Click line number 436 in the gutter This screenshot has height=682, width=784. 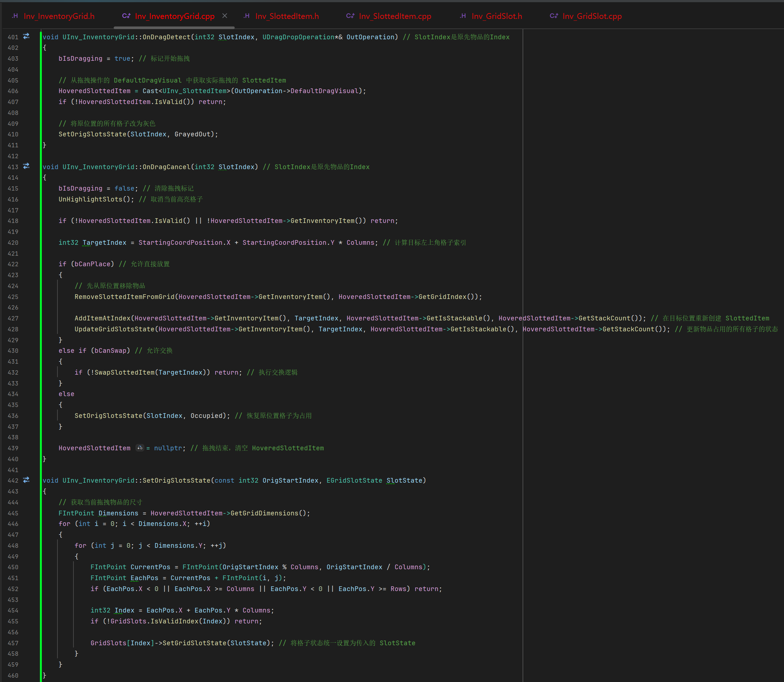click(x=13, y=416)
